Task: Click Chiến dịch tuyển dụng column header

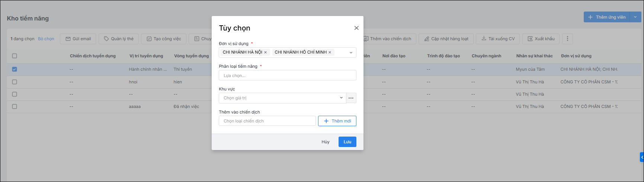Action: tap(93, 56)
